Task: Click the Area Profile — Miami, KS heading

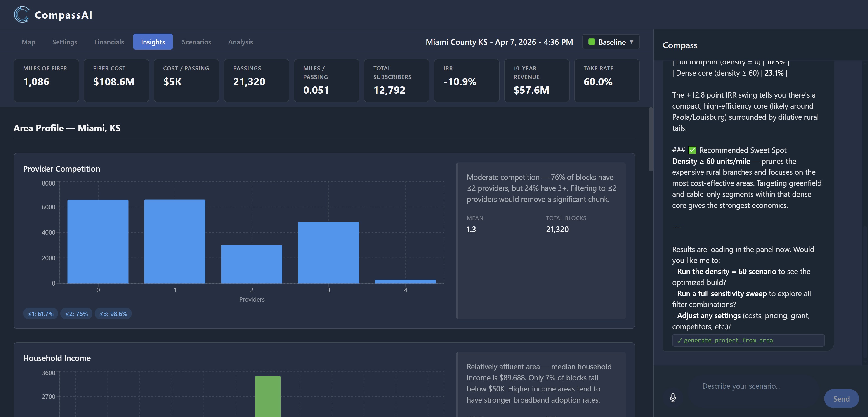Action: pos(67,128)
